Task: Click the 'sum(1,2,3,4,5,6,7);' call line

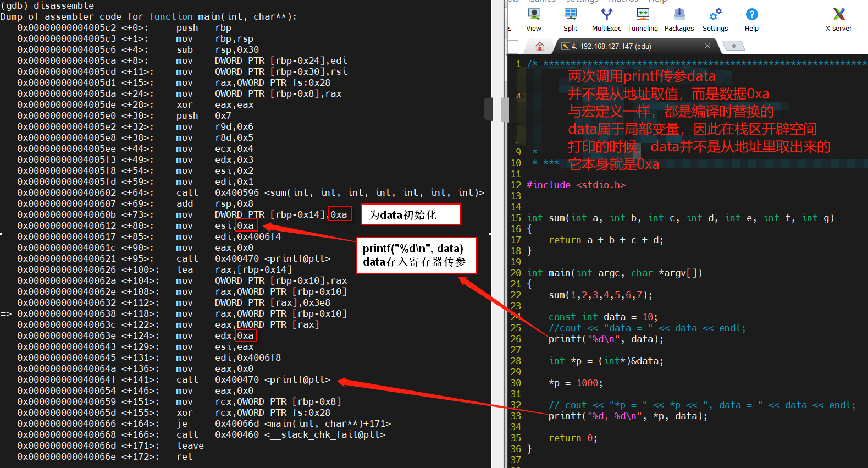Action: click(600, 295)
